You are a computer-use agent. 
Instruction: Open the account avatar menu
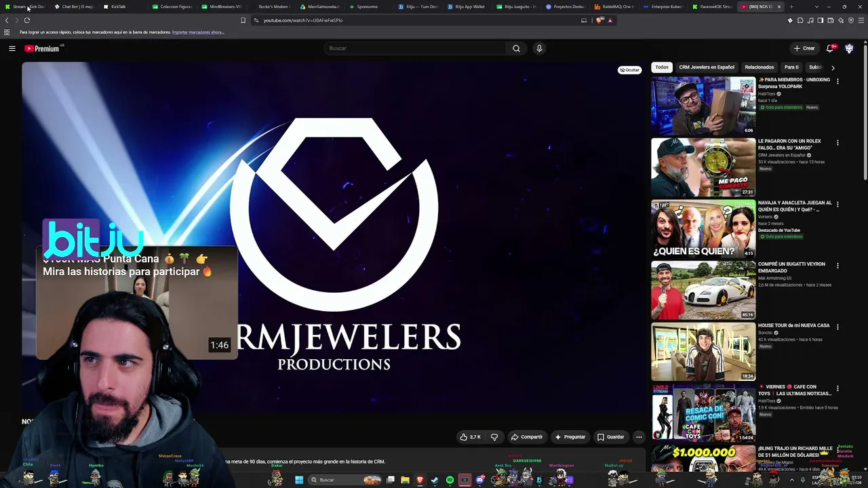(849, 48)
